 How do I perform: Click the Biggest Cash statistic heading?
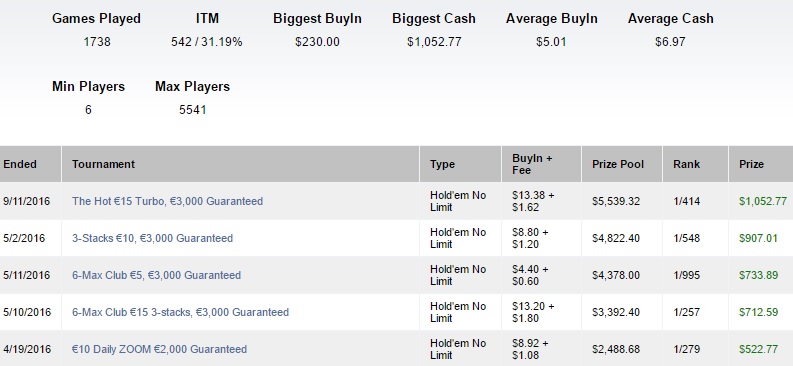[x=434, y=19]
